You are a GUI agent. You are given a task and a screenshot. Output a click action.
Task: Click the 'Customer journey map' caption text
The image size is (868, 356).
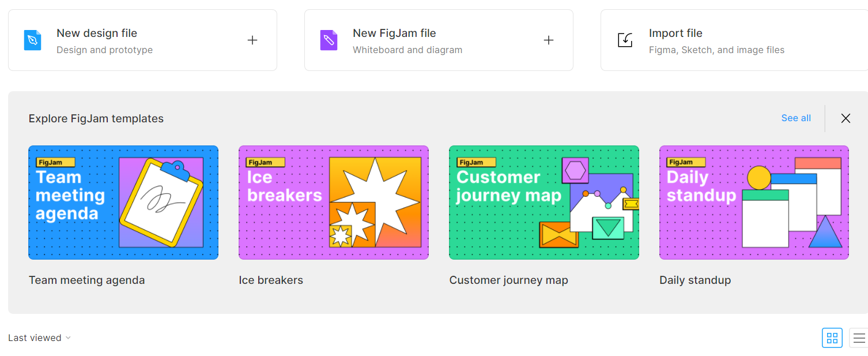509,280
